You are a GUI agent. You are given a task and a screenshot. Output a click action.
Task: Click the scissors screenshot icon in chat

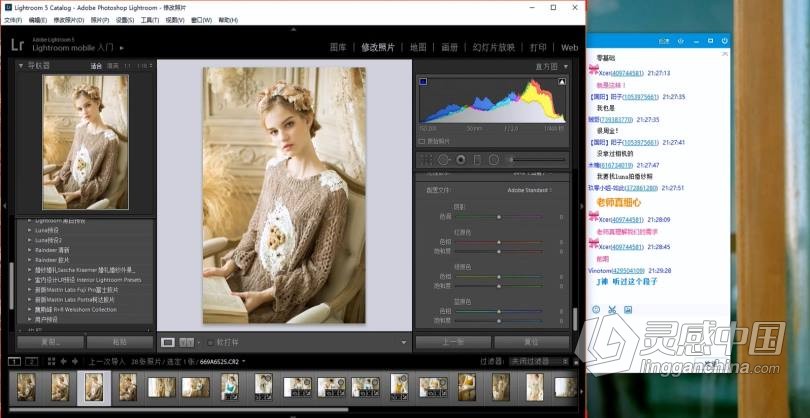pyautogui.click(x=612, y=309)
